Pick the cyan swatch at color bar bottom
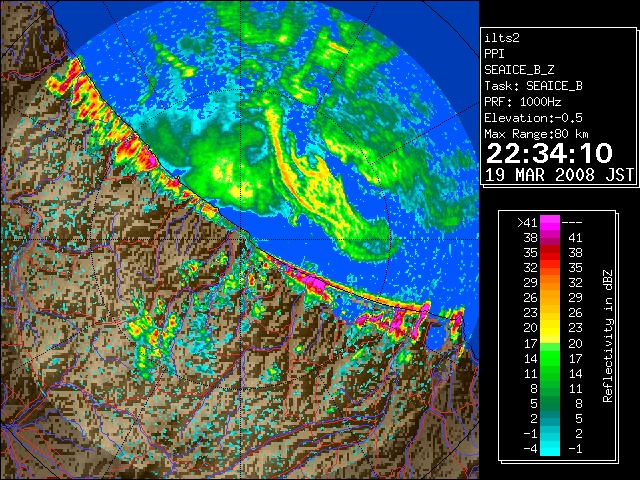 (550, 449)
